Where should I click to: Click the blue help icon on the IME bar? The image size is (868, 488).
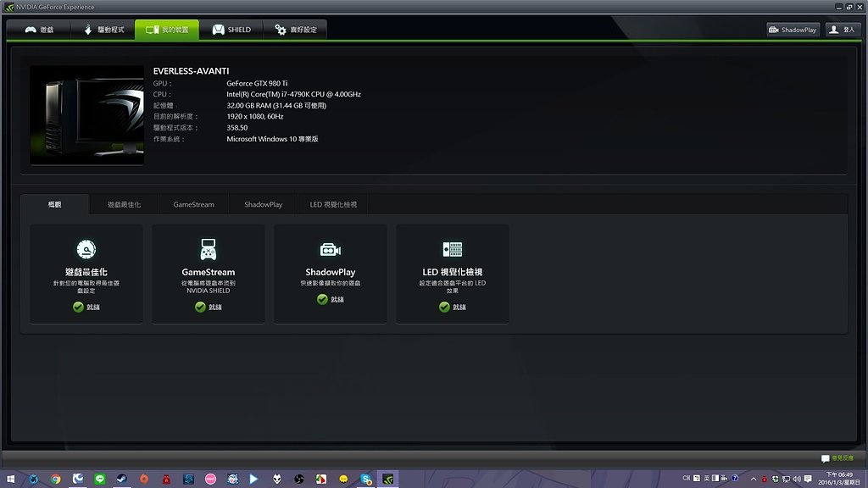click(735, 479)
